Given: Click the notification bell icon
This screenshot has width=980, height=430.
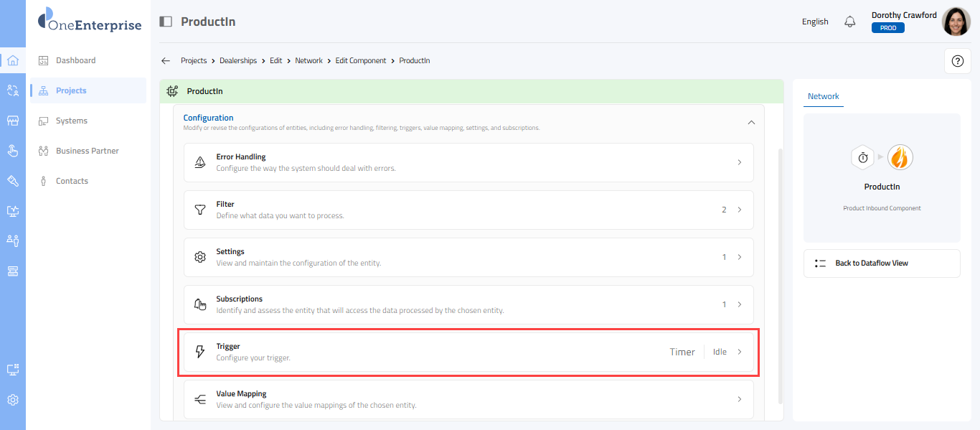Looking at the screenshot, I should point(850,22).
